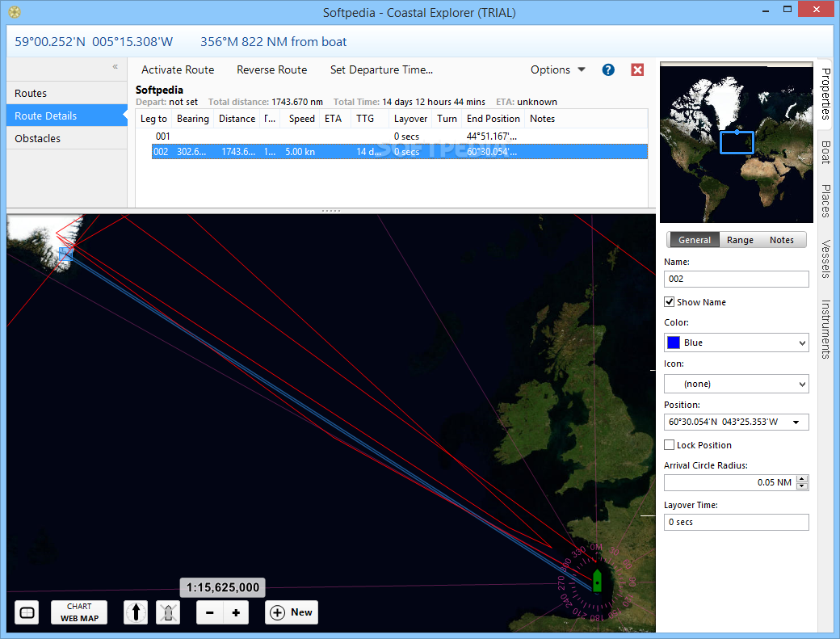Click the Distance column header
The image size is (840, 639).
237,119
